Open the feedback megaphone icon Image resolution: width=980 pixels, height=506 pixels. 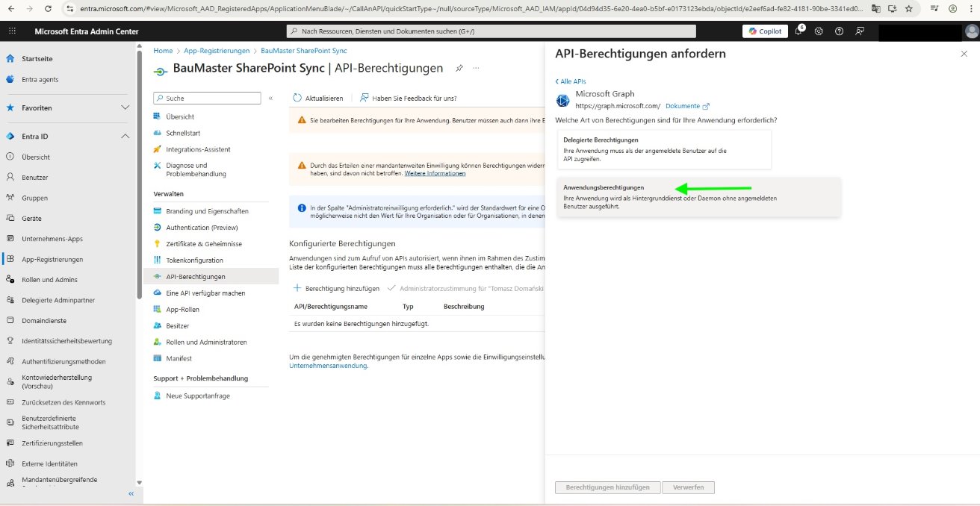[860, 31]
